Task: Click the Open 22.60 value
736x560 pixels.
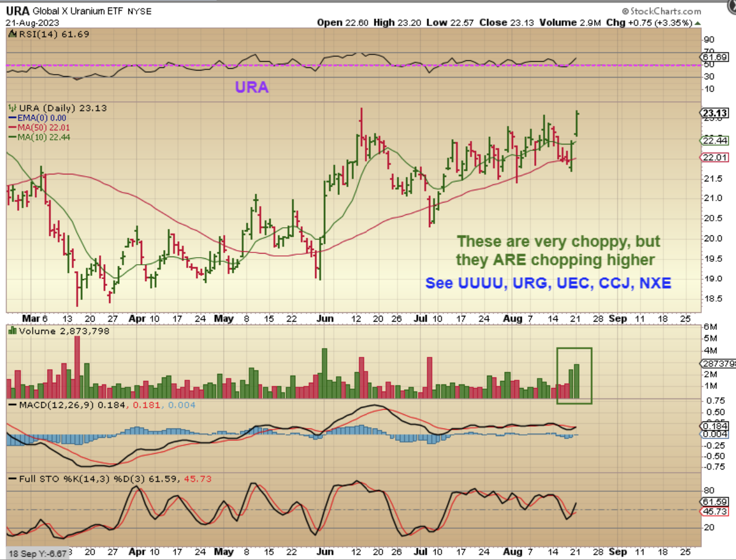Action: 343,22
